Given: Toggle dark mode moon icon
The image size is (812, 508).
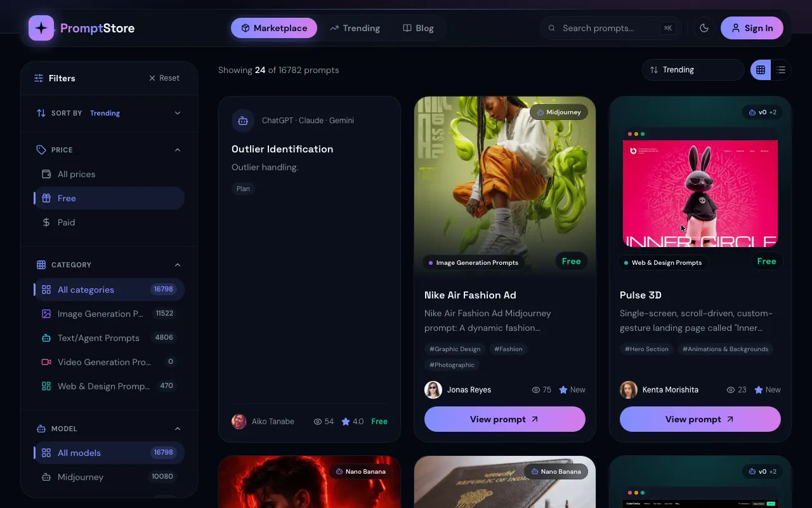Looking at the screenshot, I should point(704,28).
